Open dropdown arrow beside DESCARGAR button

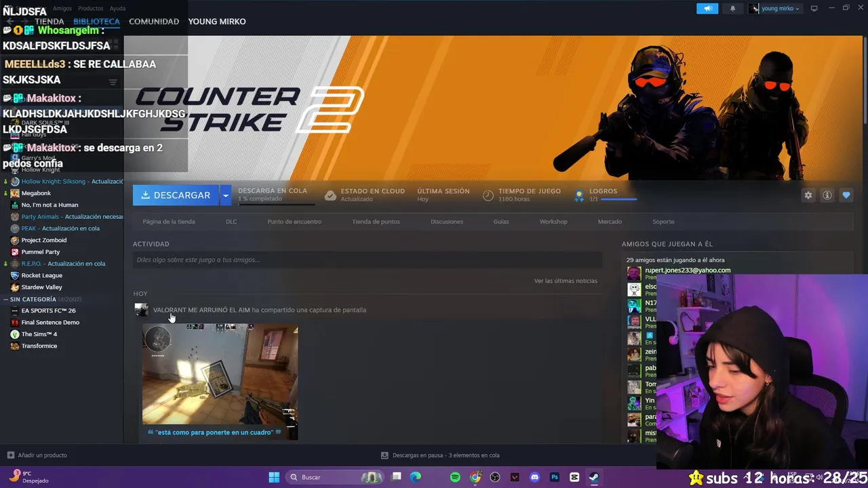(x=225, y=195)
